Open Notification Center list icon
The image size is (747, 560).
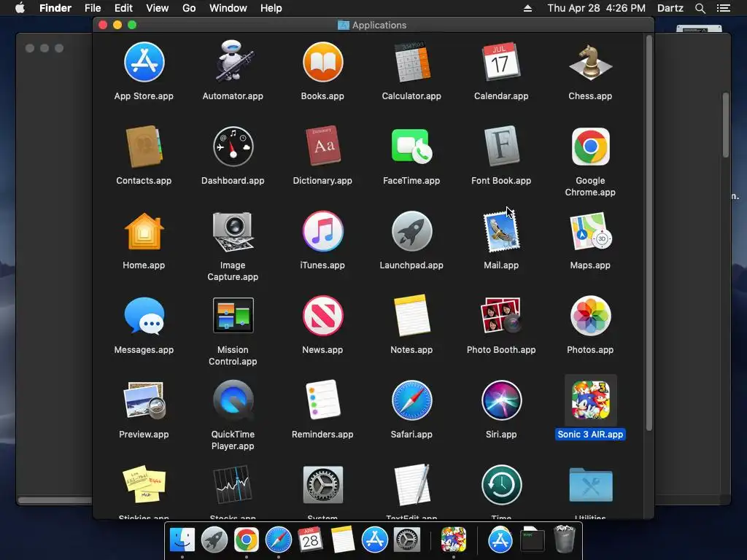point(723,8)
